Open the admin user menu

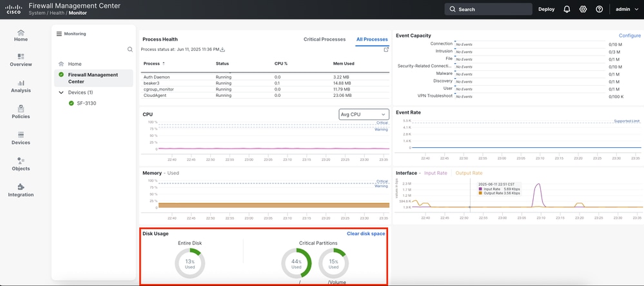coord(627,9)
